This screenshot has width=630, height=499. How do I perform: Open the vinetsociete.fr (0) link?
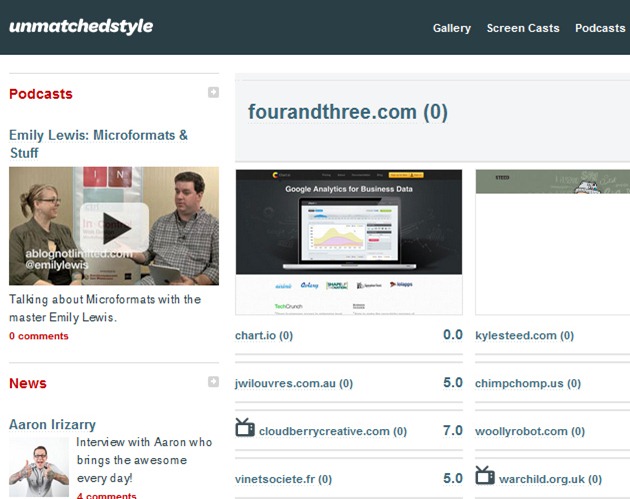click(x=284, y=479)
